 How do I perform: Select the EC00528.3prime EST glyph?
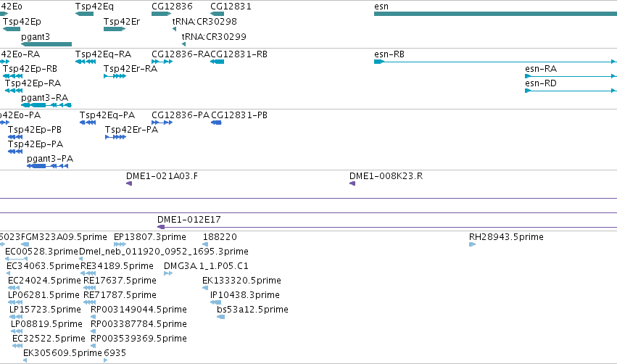[x=16, y=259]
